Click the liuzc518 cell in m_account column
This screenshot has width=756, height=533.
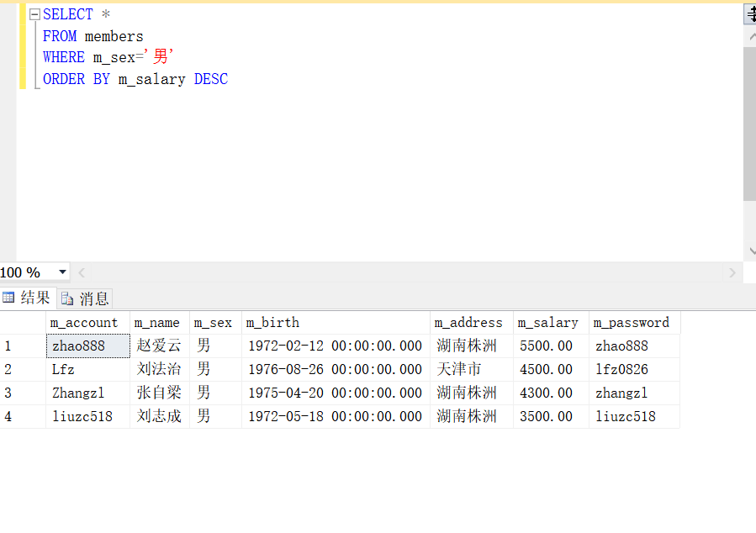87,416
